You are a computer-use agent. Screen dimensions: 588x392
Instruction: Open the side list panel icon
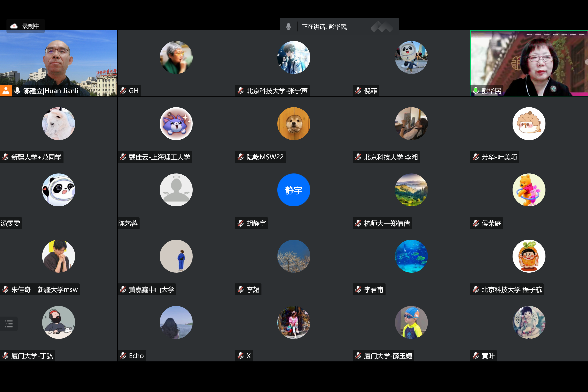pyautogui.click(x=9, y=324)
